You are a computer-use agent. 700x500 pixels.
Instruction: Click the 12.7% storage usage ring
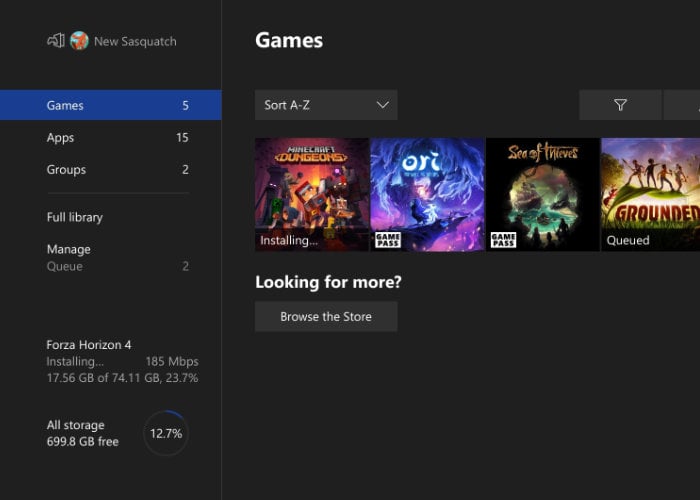(166, 433)
